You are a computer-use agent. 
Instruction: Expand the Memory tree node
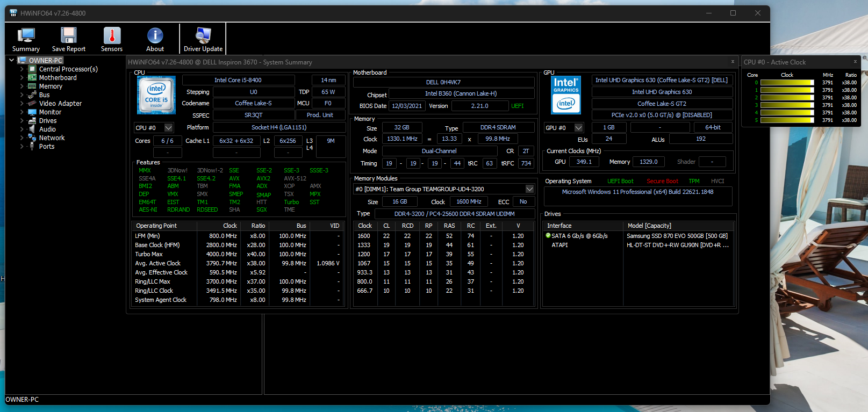[21, 86]
